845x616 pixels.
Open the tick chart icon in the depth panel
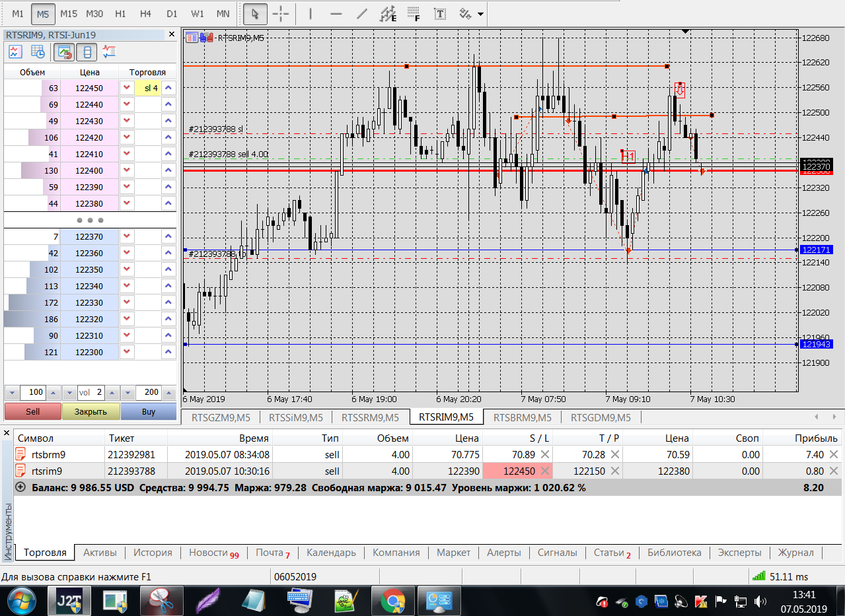coord(15,51)
